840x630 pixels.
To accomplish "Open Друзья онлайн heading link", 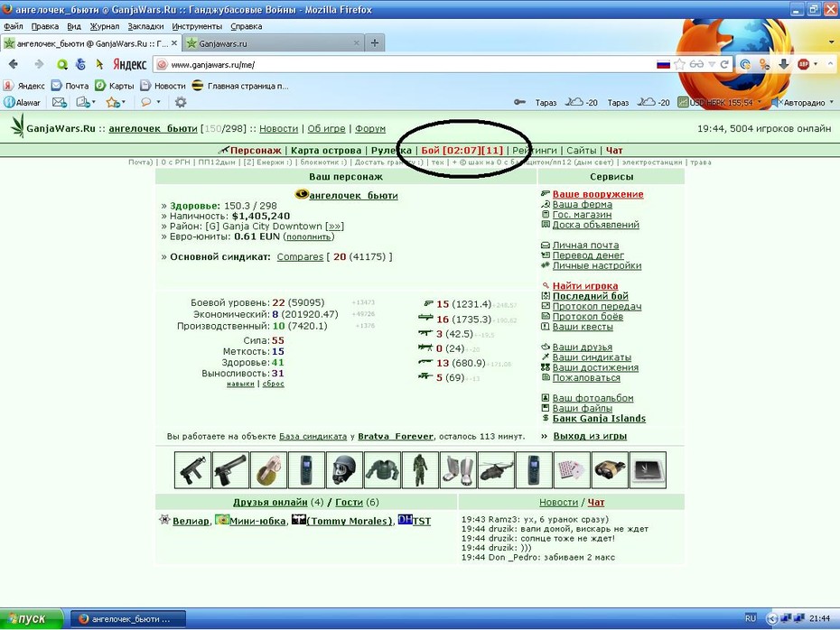I will coord(270,502).
